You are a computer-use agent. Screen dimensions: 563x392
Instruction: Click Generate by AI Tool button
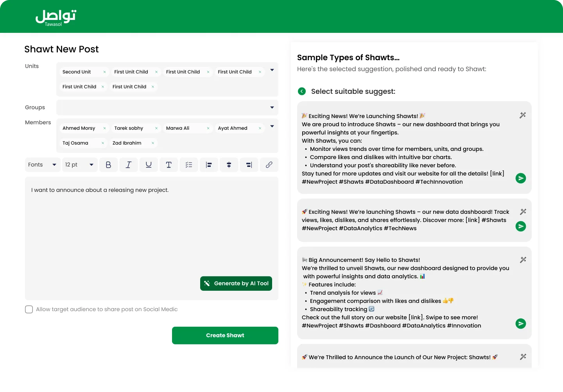pos(236,283)
